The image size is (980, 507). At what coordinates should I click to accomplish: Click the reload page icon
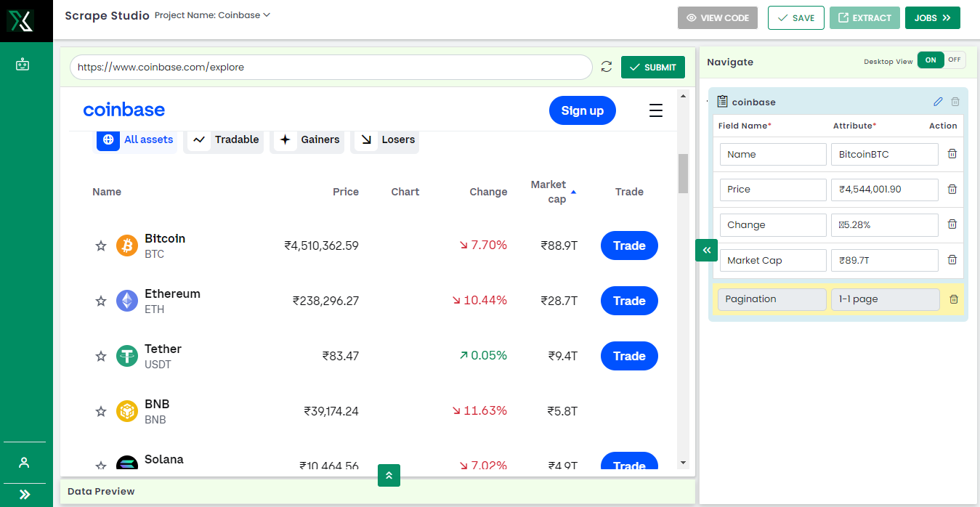click(x=607, y=67)
